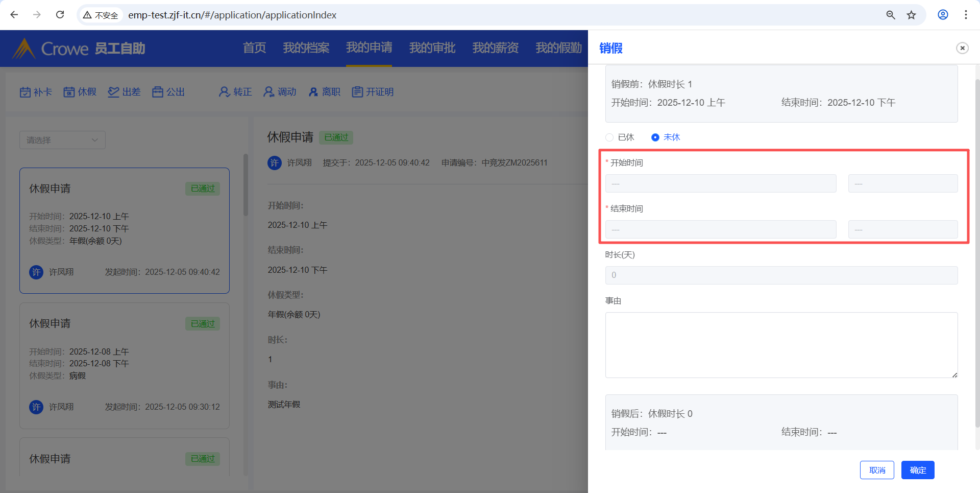Close the 销假 panel
Viewport: 980px width, 493px height.
coord(962,48)
